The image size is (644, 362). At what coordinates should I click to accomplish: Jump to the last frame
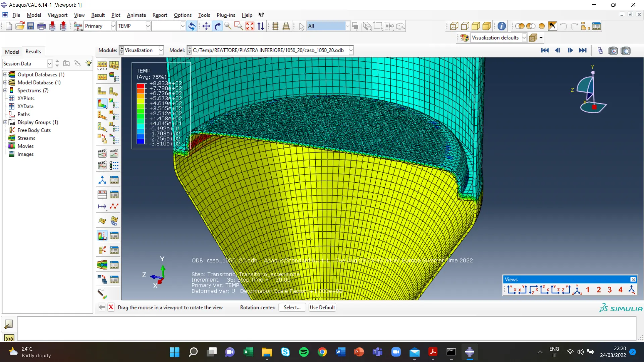coord(583,50)
